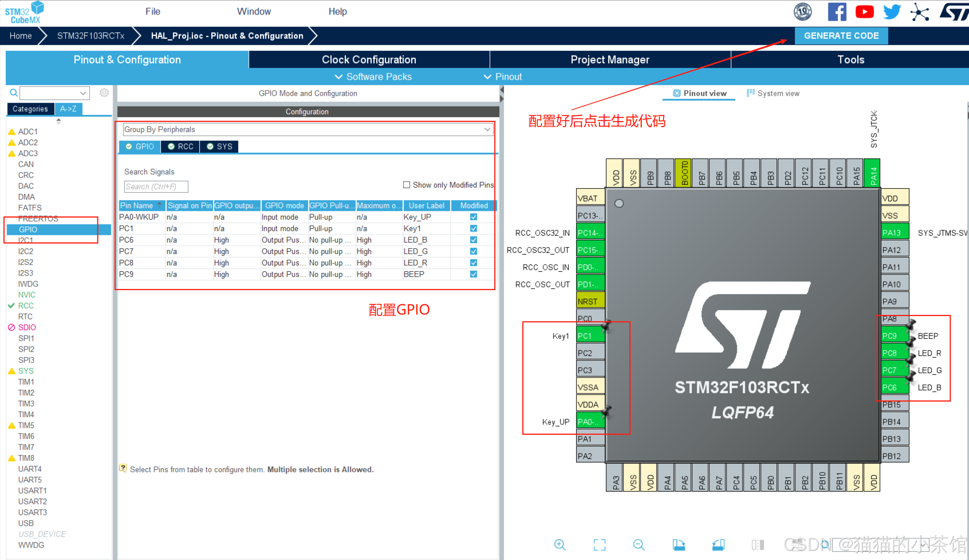Click in the Search Signals field
Screen dimensions: 969x560
click(x=156, y=187)
